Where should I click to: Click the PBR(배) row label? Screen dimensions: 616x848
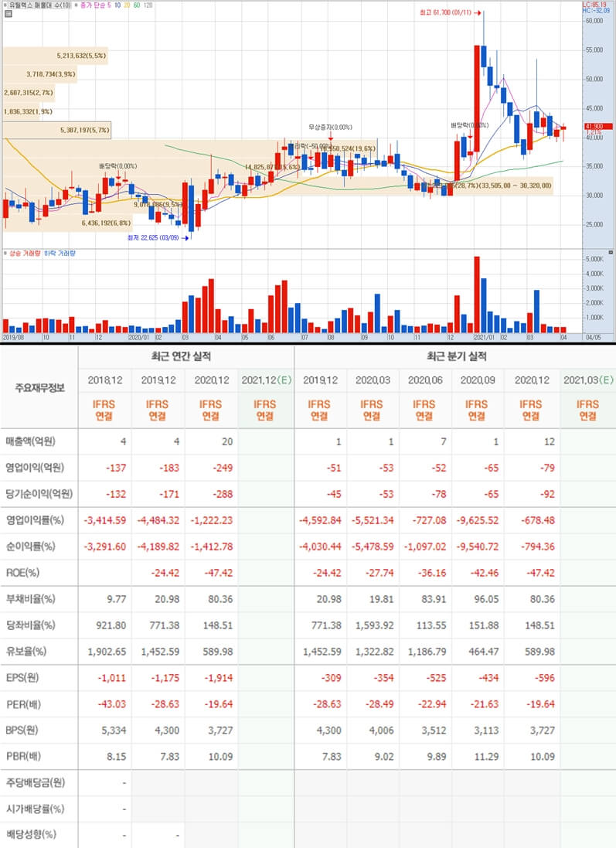23,756
